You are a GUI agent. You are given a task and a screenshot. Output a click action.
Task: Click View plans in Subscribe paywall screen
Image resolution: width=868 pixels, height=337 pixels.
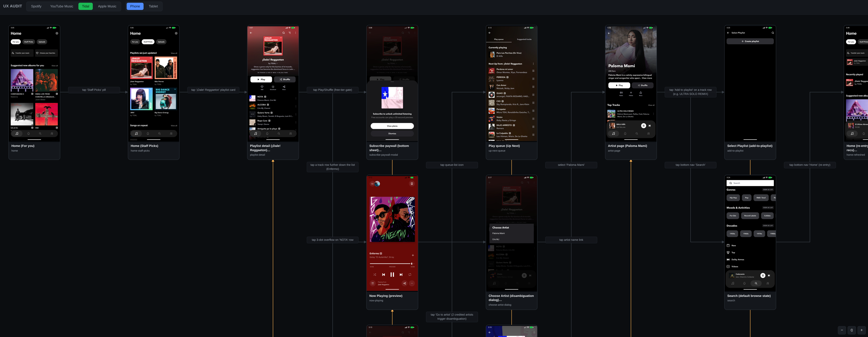pos(392,126)
